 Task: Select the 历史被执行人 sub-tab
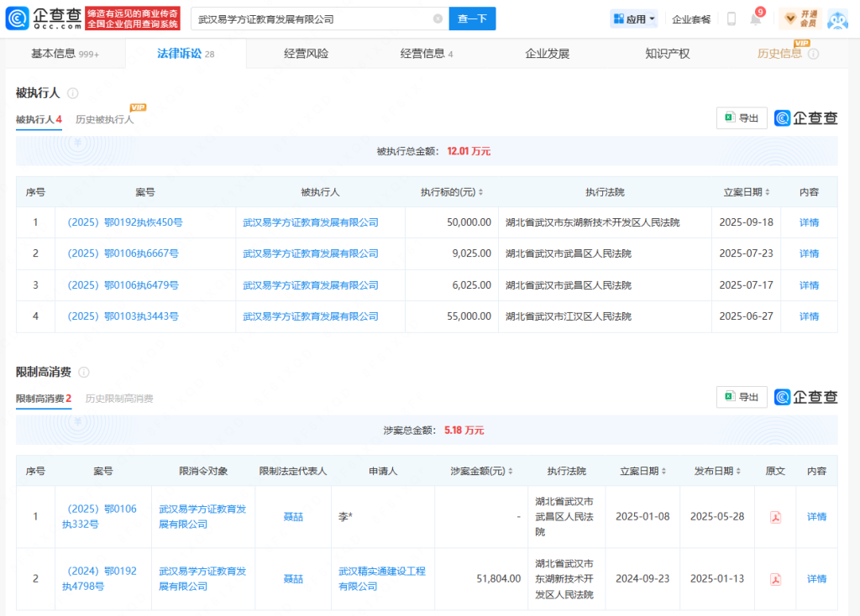(x=104, y=119)
